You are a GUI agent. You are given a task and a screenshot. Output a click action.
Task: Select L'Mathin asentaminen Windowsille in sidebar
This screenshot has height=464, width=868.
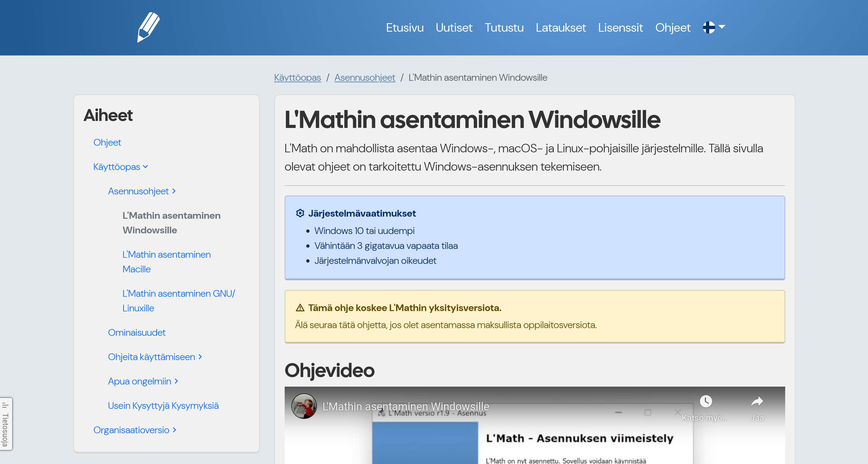tap(171, 223)
